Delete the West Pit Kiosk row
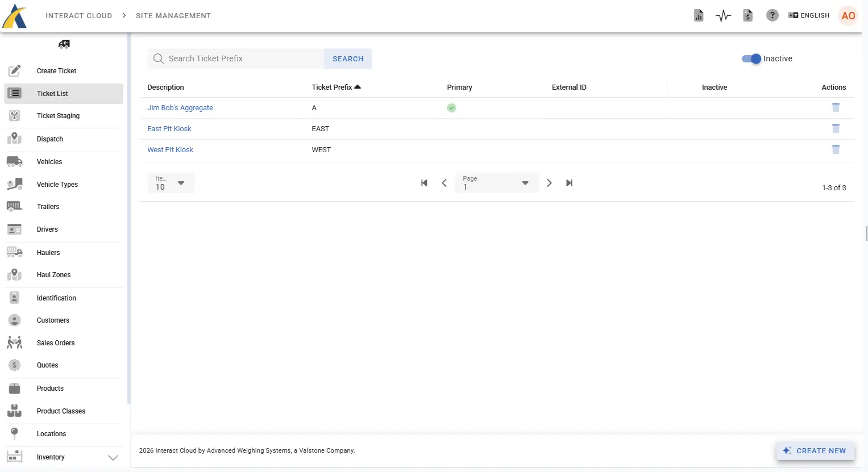Viewport: 868px width, 472px height. (836, 149)
